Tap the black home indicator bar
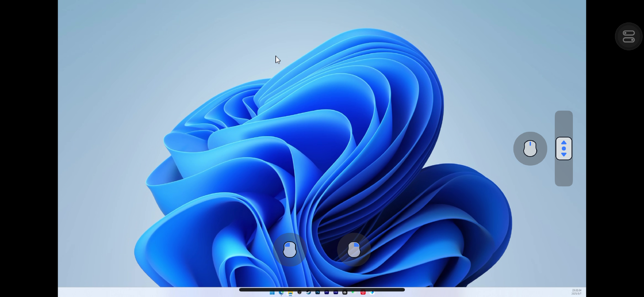This screenshot has width=644, height=297. pos(322,290)
